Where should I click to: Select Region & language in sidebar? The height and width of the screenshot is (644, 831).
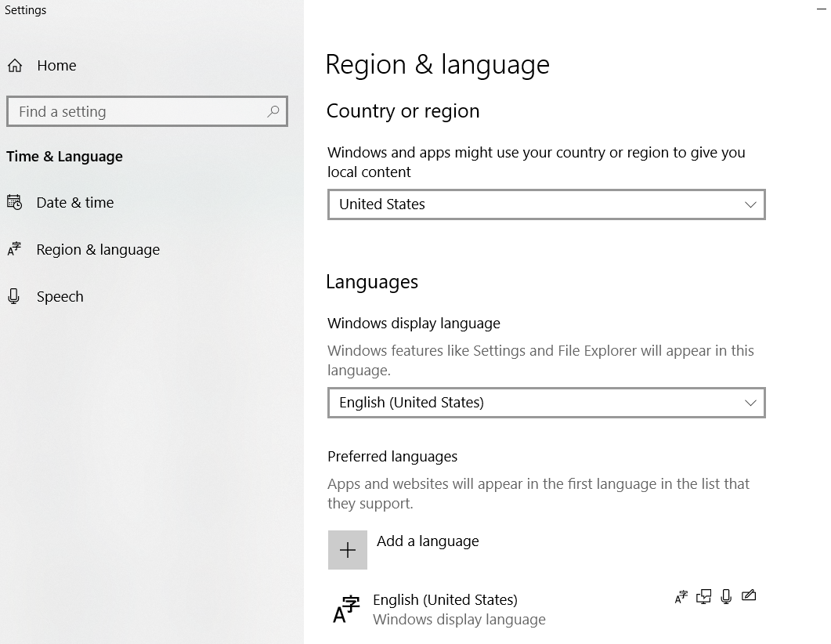point(98,250)
